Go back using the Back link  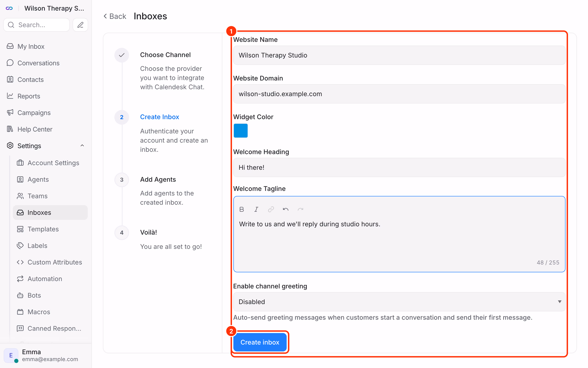[115, 16]
